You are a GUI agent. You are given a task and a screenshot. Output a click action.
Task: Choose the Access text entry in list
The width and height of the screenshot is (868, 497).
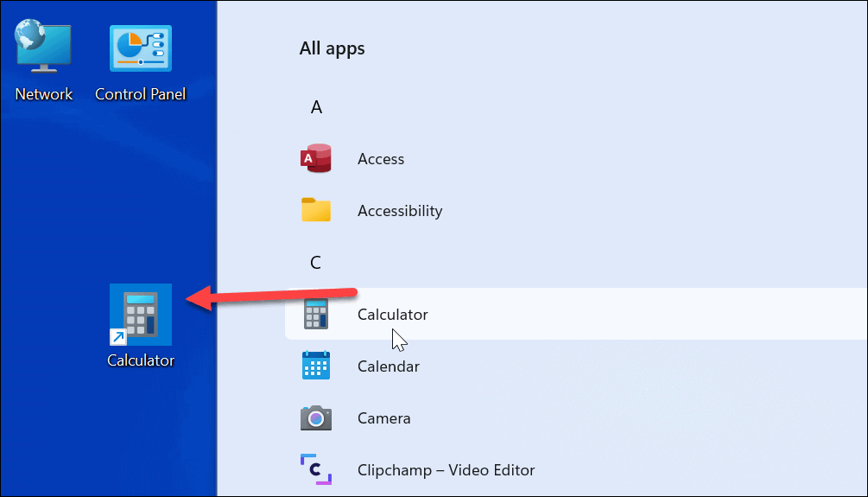(x=381, y=159)
